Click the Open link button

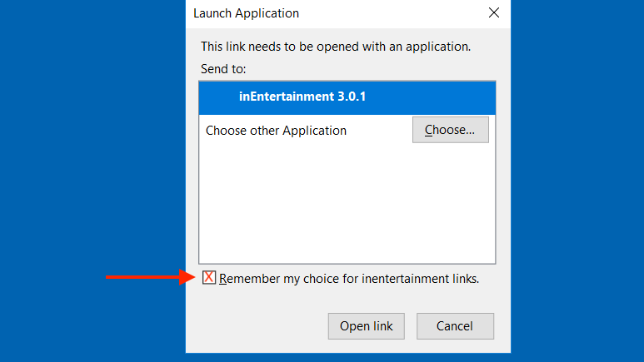(366, 326)
